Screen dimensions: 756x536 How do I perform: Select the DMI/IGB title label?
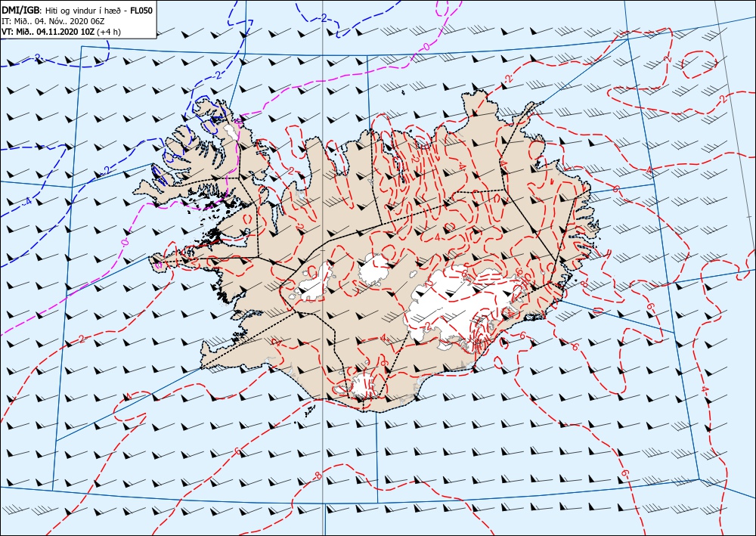[20, 10]
